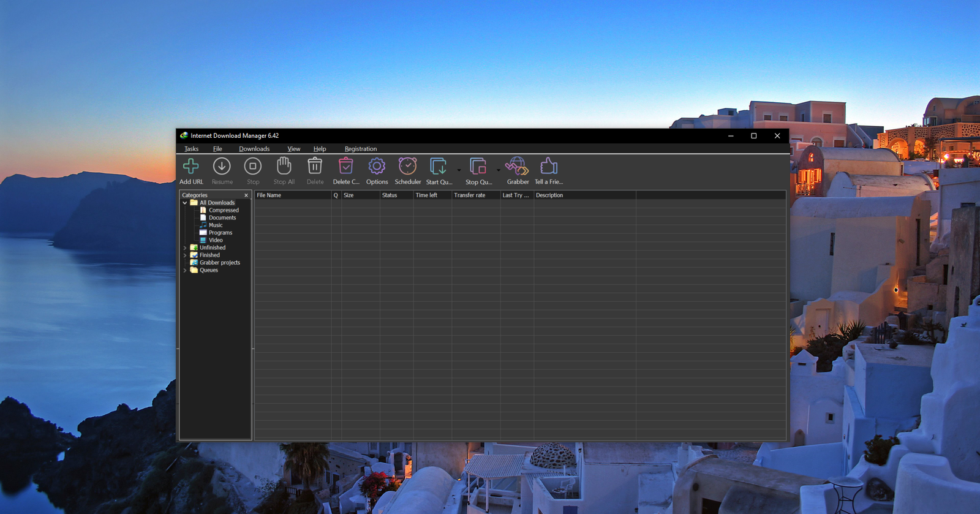The height and width of the screenshot is (514, 980).
Task: Sort downloads by Transfer rate column
Action: pyautogui.click(x=475, y=195)
